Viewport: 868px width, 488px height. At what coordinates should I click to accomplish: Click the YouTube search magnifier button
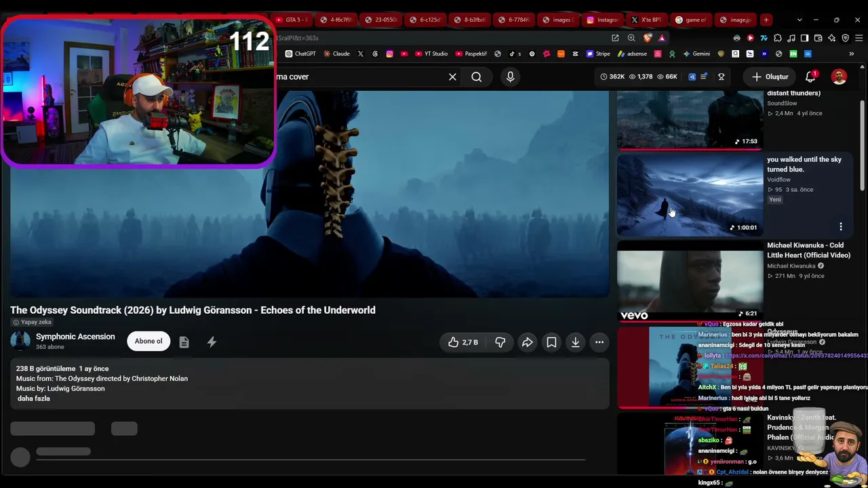tap(477, 77)
